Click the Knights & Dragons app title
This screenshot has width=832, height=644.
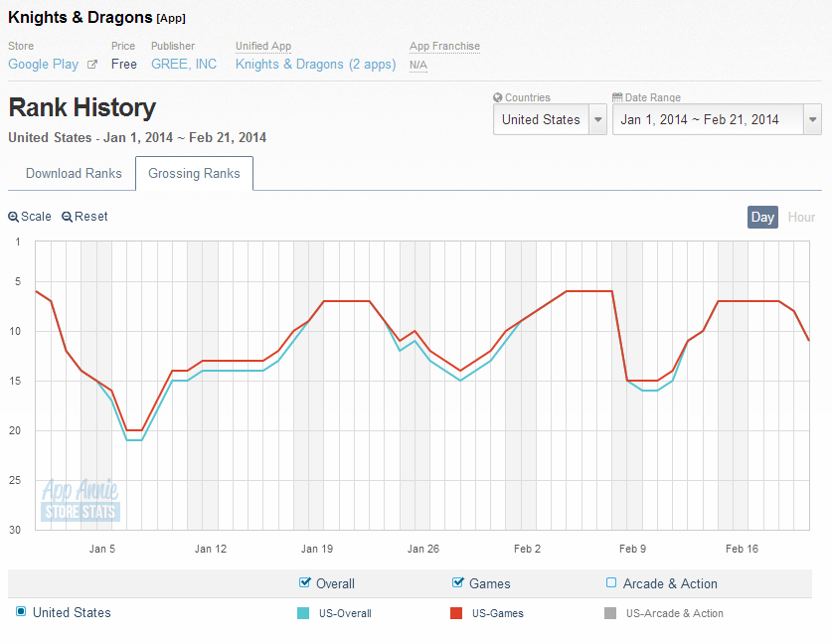click(x=81, y=18)
